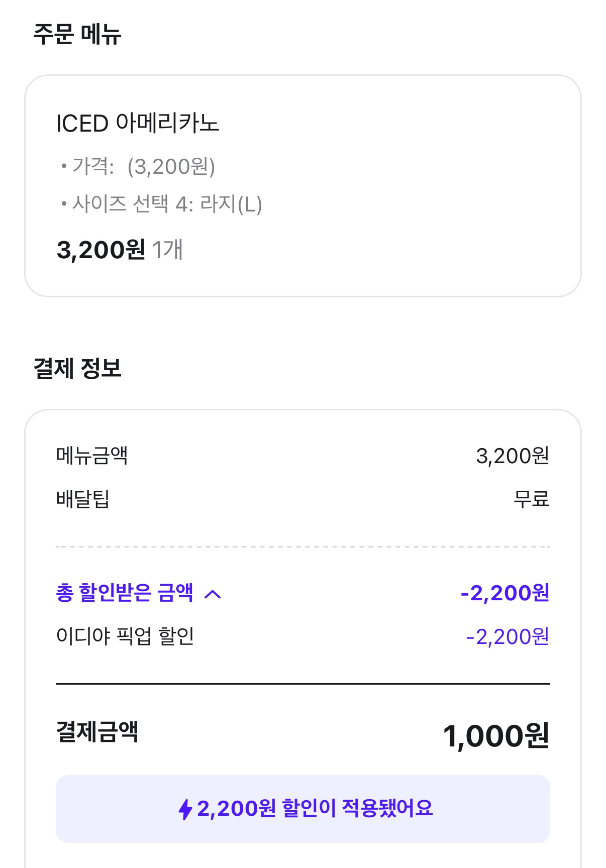Screen dimensions: 606x868
Task: Click the 1,000원 final payment amount
Action: coord(496,736)
